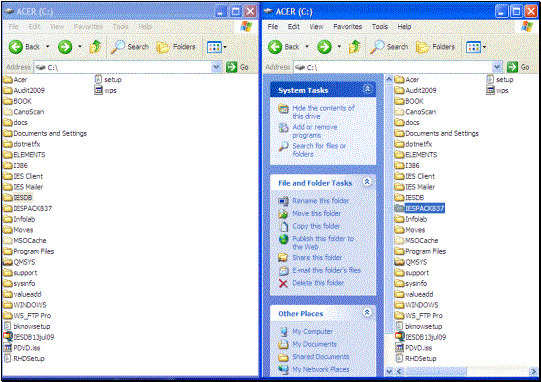The width and height of the screenshot is (541, 382).
Task: Select setup file in right window
Action: pos(500,80)
